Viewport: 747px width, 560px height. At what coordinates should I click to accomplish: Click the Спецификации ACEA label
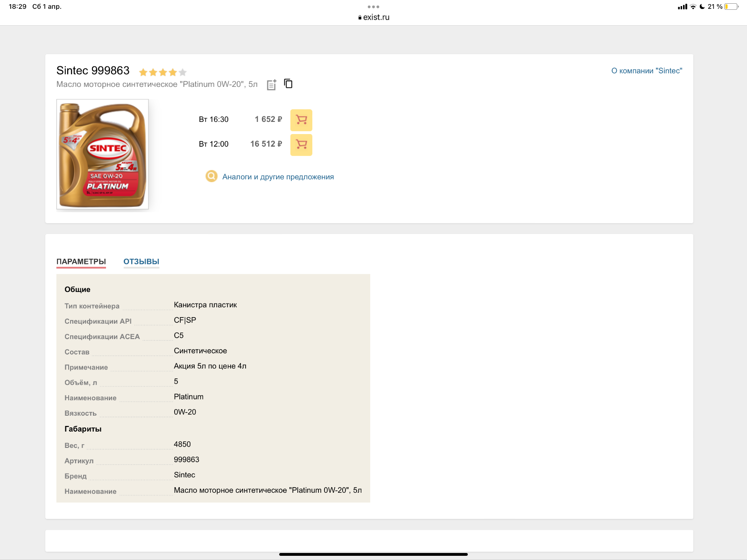102,337
